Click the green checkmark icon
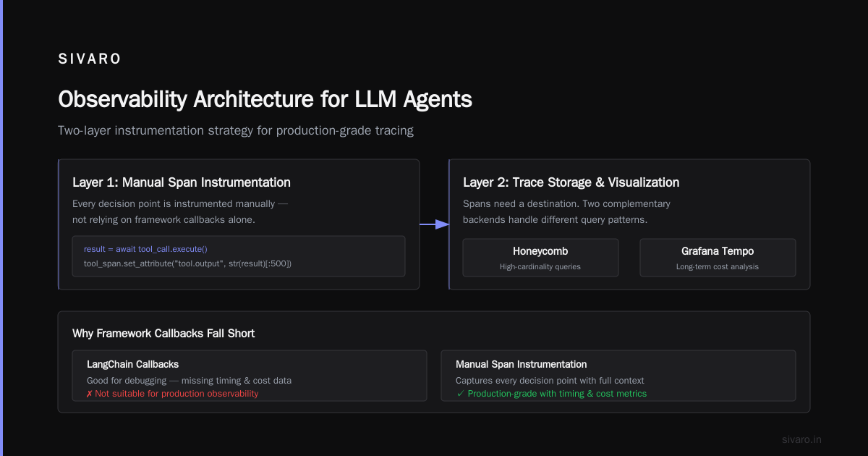 460,394
